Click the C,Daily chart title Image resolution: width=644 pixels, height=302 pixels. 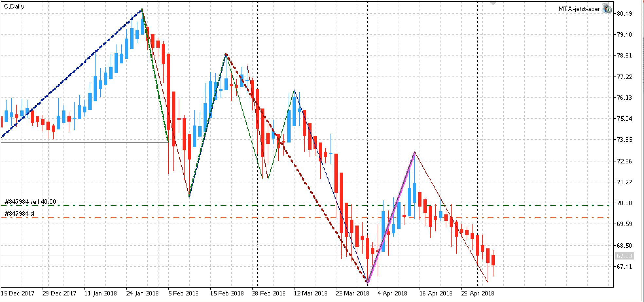(14, 6)
